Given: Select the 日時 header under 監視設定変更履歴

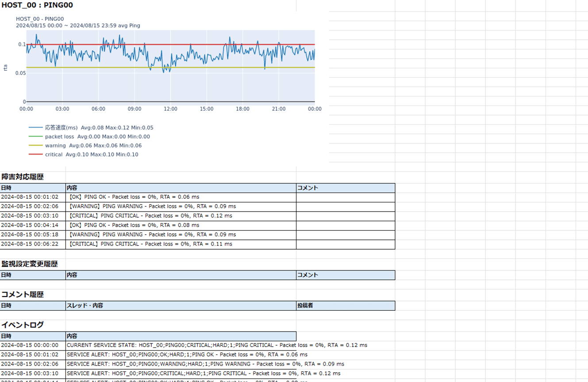Looking at the screenshot, I should [33, 275].
